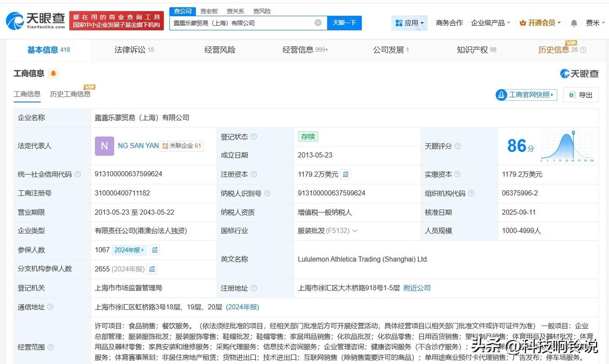This screenshot has width=609, height=364.
Task: Select the 基本信息 tab
Action: 49,50
